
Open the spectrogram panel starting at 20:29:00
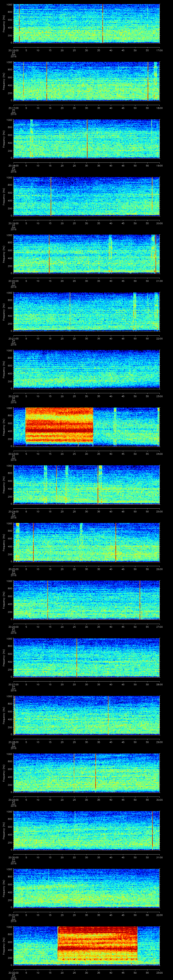tap(86, 773)
